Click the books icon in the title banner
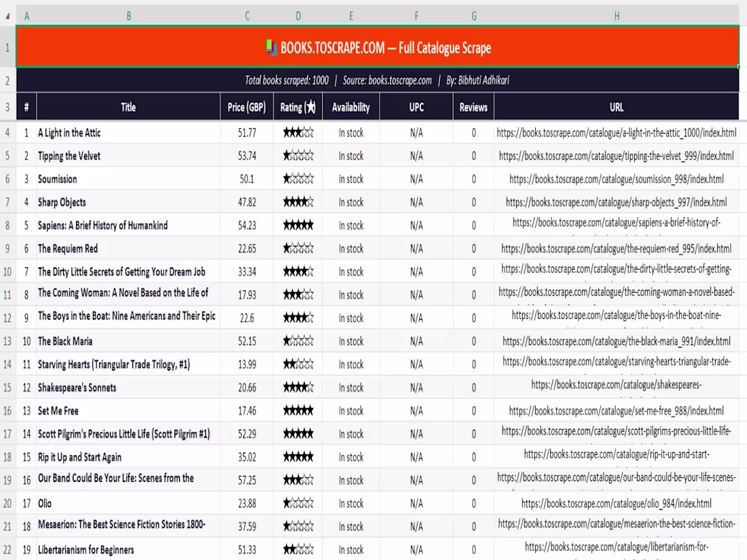The width and height of the screenshot is (747, 560). 271,47
